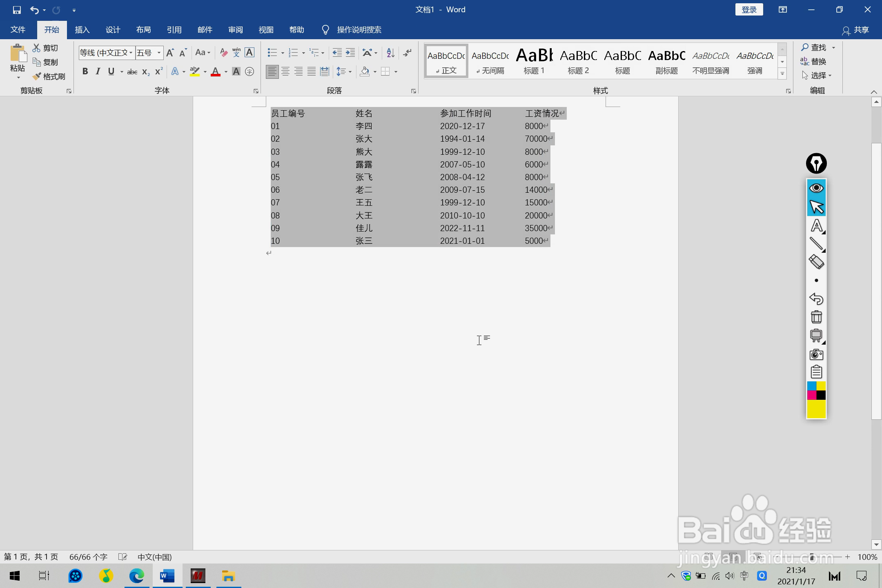882x588 pixels.
Task: Click the trash bin icon in side toolbar
Action: (x=816, y=317)
